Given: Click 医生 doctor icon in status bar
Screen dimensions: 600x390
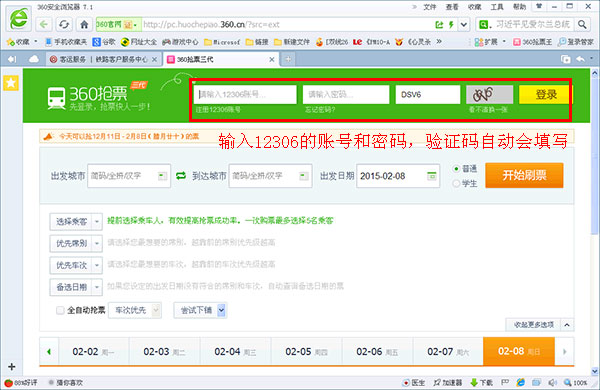Looking at the screenshot, I should coord(414,382).
